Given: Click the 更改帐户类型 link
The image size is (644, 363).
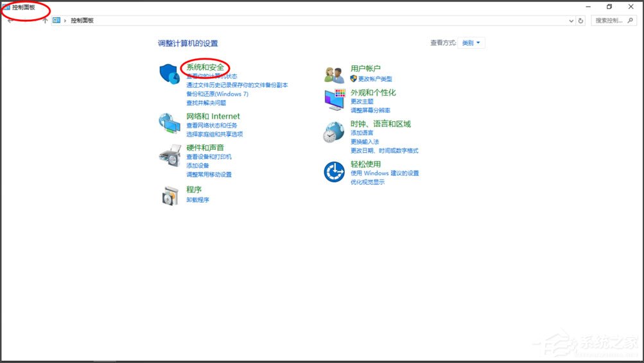Looking at the screenshot, I should pyautogui.click(x=374, y=79).
